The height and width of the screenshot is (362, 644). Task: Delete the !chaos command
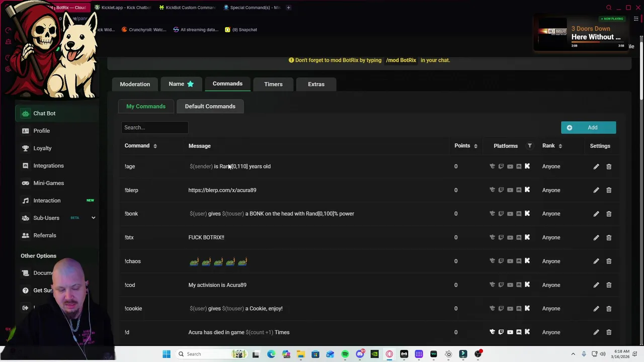[609, 261]
